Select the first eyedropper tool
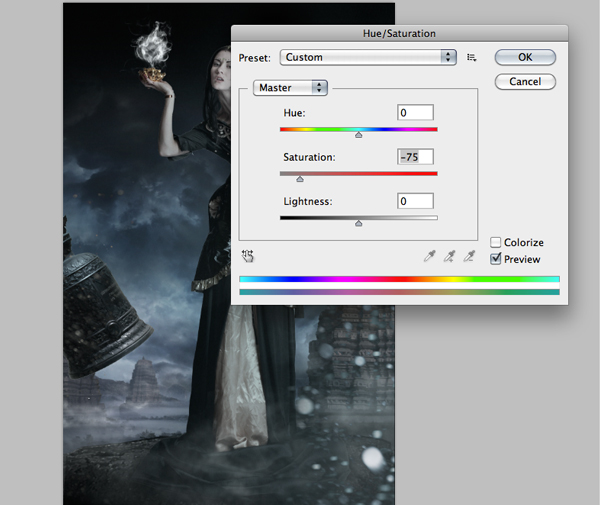 point(430,256)
